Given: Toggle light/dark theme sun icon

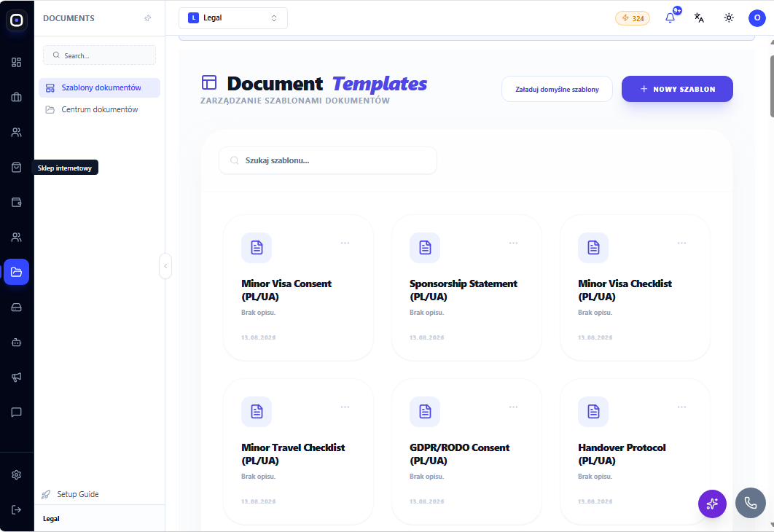Looking at the screenshot, I should 729,17.
